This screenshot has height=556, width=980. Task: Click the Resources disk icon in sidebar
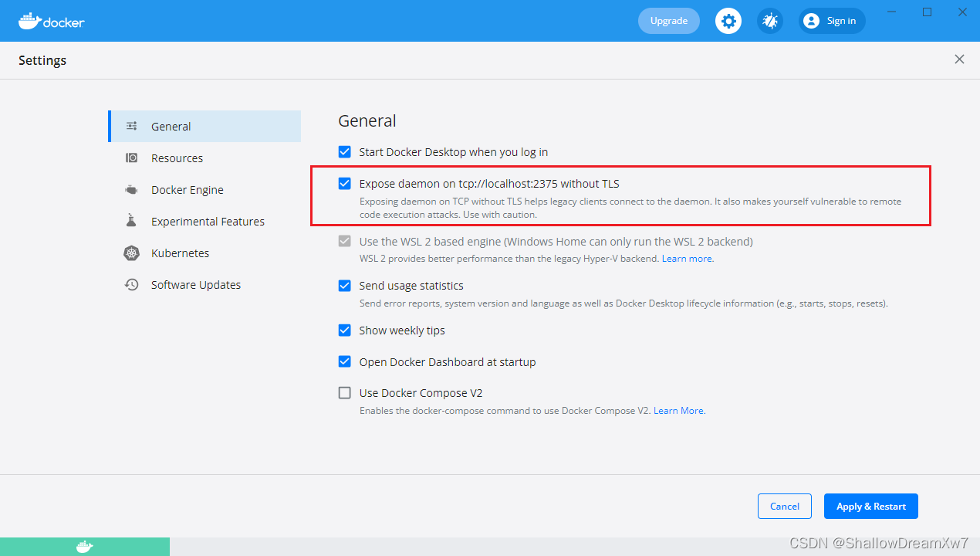click(132, 158)
